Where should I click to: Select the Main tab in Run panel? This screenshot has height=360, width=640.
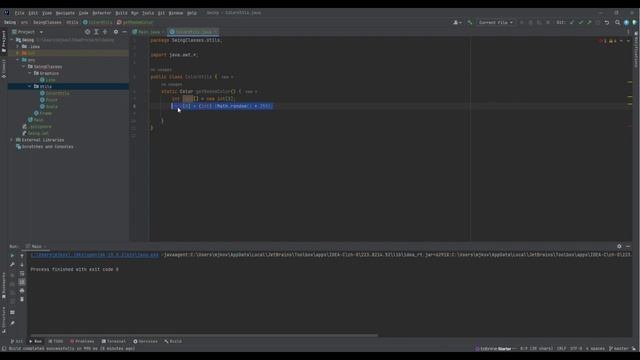pos(36,247)
